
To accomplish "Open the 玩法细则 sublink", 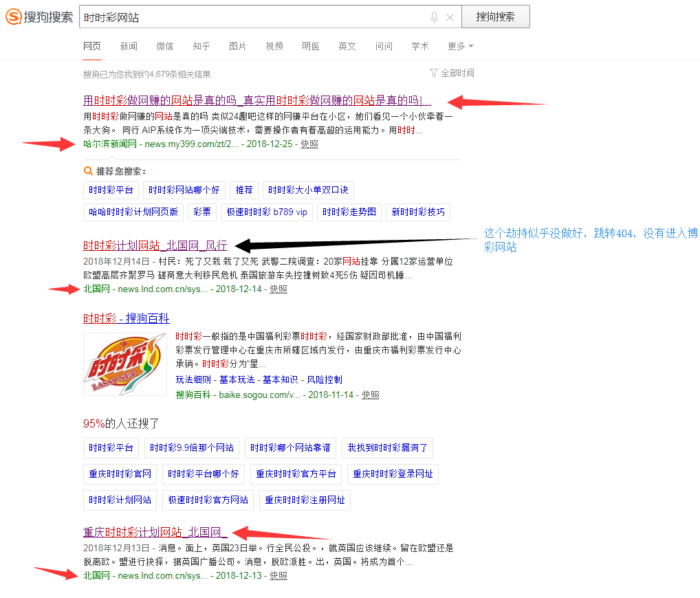I will (193, 380).
